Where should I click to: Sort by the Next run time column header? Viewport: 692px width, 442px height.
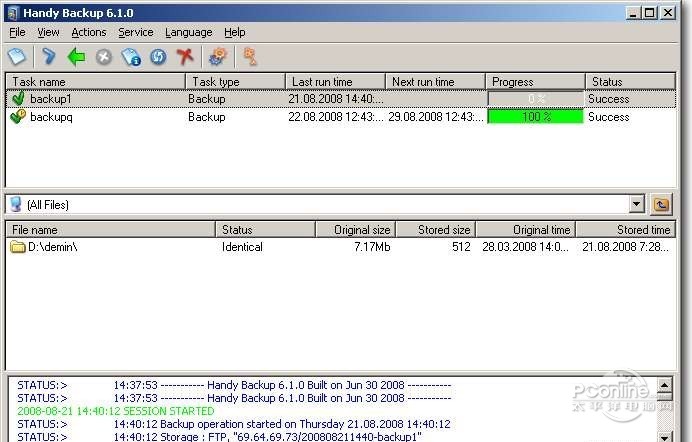click(x=436, y=82)
